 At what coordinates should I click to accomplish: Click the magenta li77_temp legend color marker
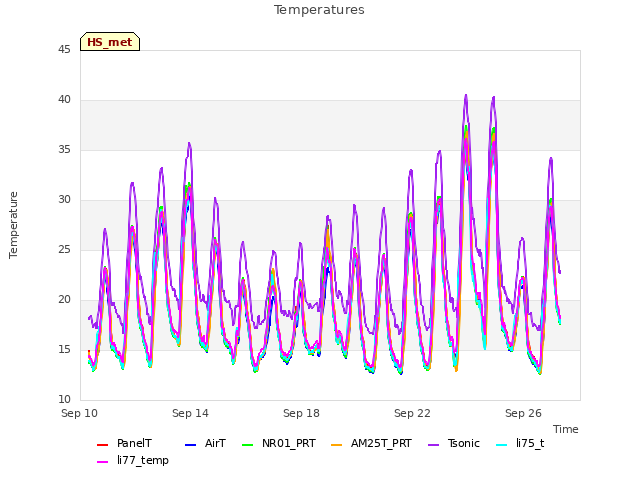pyautogui.click(x=102, y=462)
